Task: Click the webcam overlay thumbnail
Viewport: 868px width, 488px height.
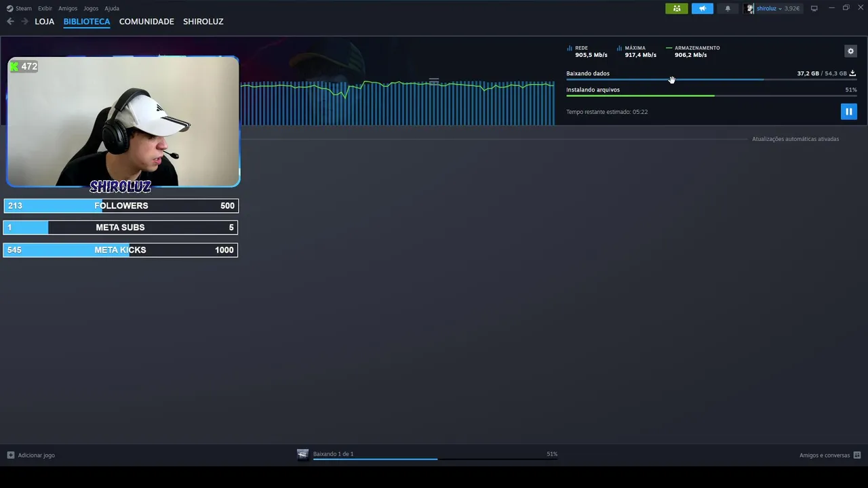Action: pos(123,121)
